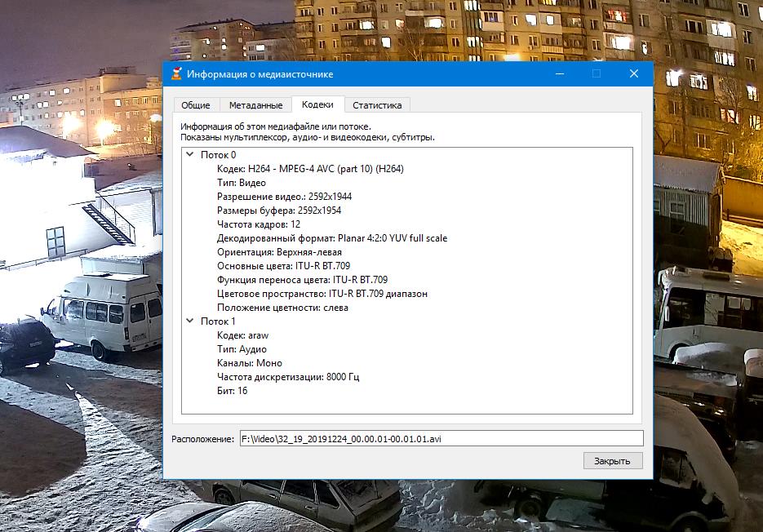Switch to the Общие tab
The height and width of the screenshot is (532, 763).
point(196,105)
